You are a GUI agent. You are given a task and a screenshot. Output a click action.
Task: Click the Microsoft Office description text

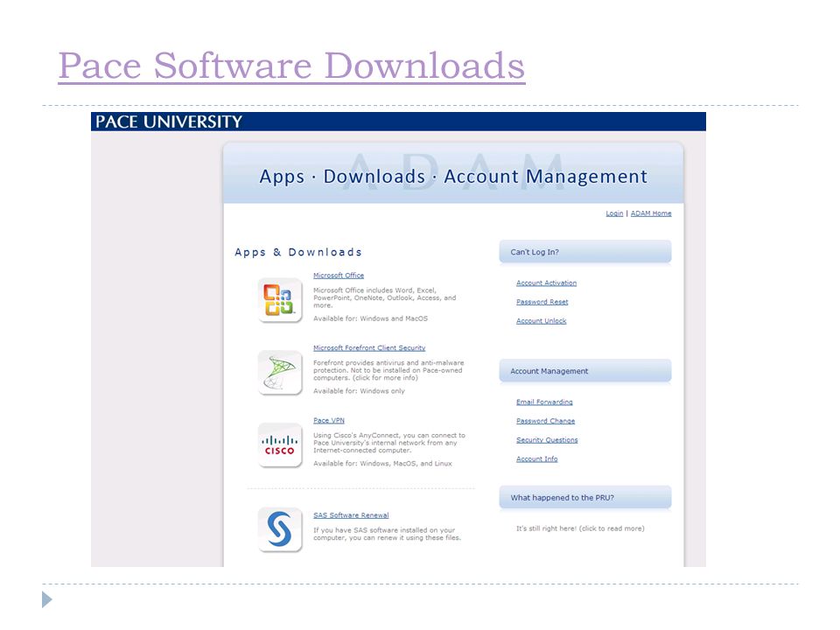click(x=385, y=297)
